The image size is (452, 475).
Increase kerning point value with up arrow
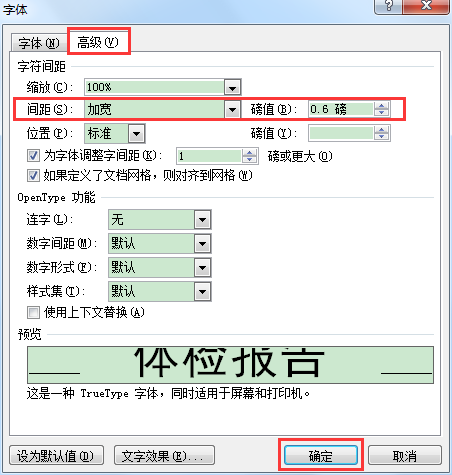click(x=250, y=153)
